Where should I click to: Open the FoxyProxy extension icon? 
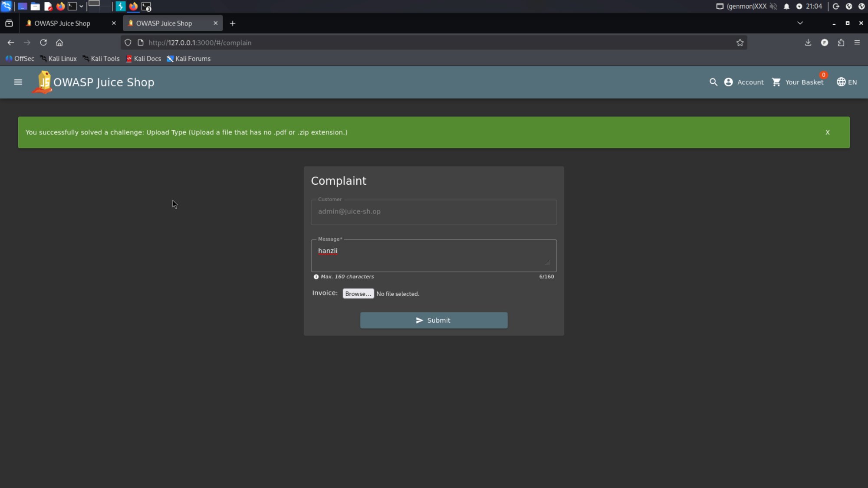[x=824, y=43]
